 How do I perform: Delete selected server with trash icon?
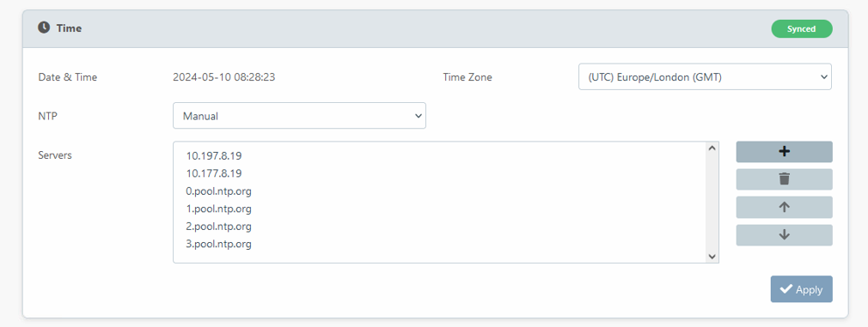coord(784,179)
